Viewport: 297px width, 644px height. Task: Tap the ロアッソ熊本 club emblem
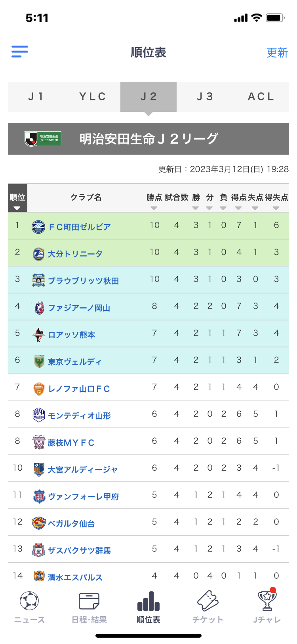[x=38, y=335]
